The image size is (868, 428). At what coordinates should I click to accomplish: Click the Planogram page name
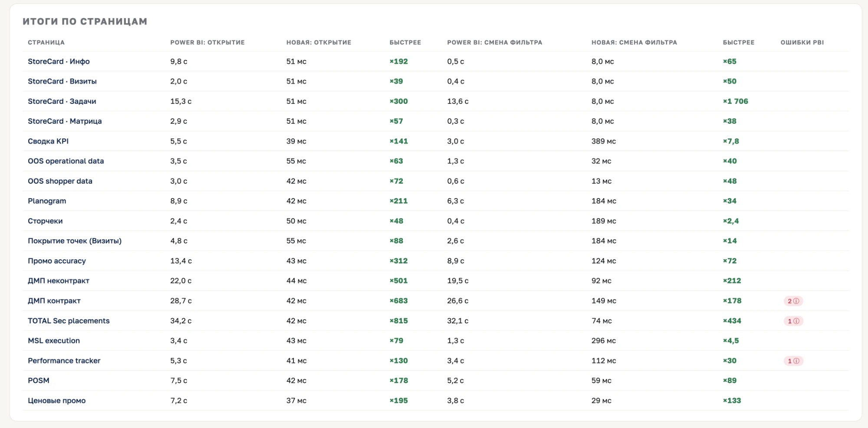47,201
